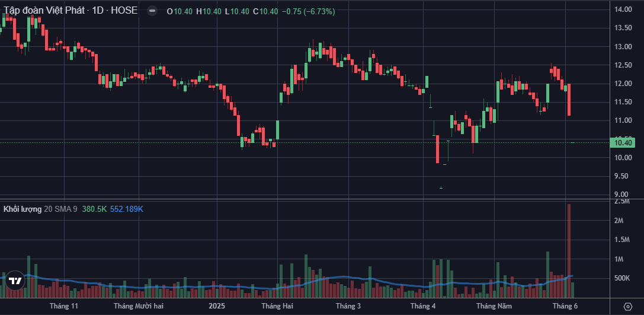Select the Khối lượng volume indicator label
Viewport: 644px width, 315px height.
[x=23, y=209]
